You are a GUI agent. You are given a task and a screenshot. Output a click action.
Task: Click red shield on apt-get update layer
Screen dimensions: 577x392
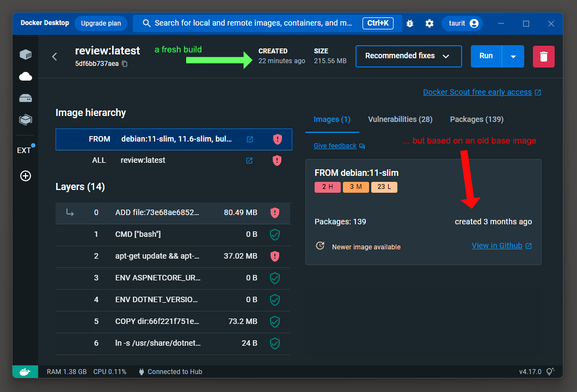[x=275, y=256]
